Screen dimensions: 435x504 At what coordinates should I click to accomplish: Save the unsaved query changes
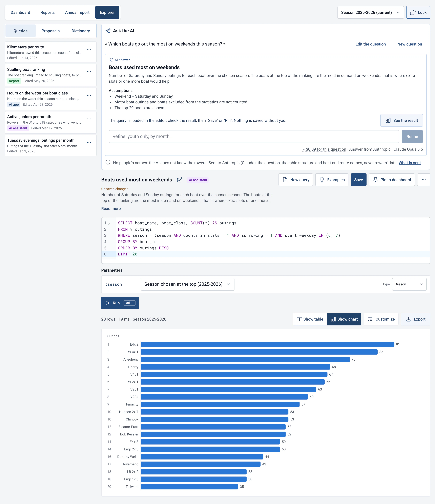click(358, 180)
